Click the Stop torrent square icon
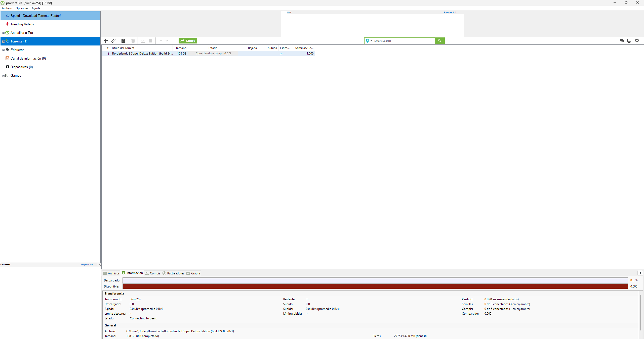The width and height of the screenshot is (644, 339). click(150, 41)
